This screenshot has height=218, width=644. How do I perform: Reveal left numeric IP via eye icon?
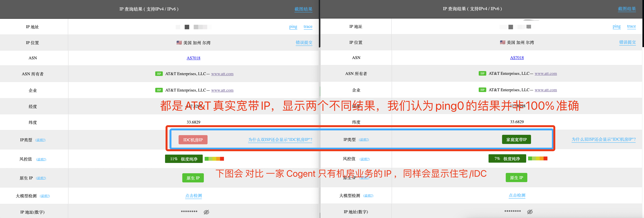click(x=206, y=212)
